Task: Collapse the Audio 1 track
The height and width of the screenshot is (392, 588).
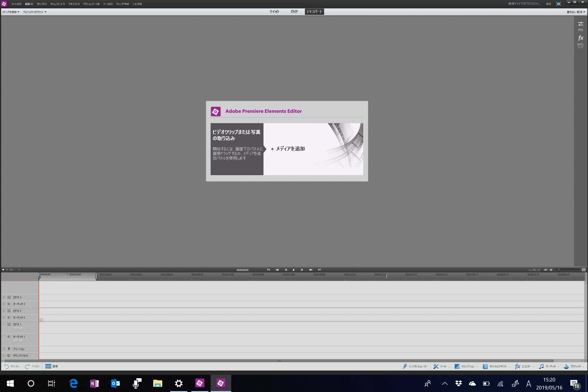Action: tap(4, 337)
